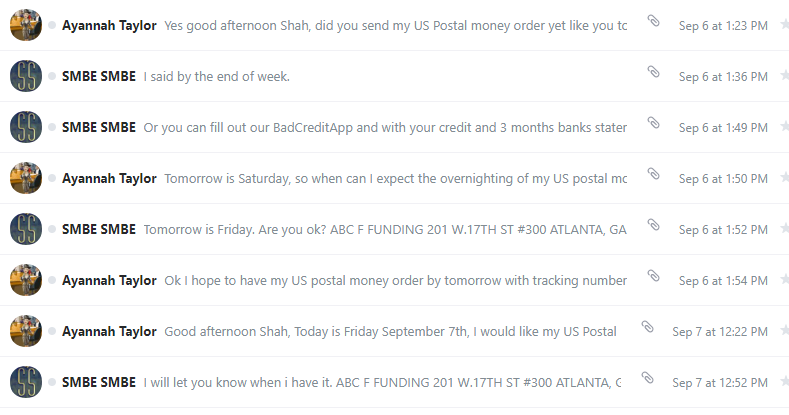Star the Sep 6 1:36 PM message
The width and height of the screenshot is (789, 415).
[x=784, y=75]
